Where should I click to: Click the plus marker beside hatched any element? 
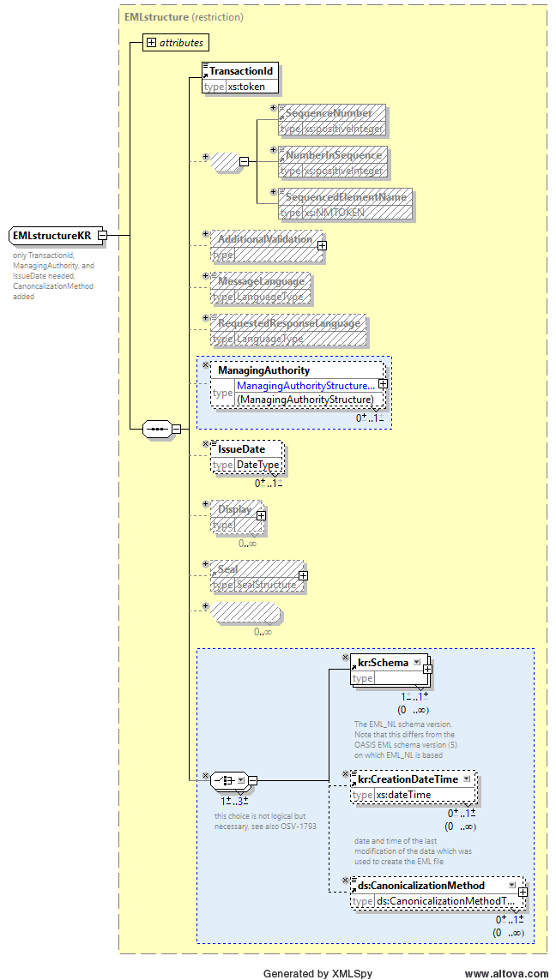(x=206, y=605)
